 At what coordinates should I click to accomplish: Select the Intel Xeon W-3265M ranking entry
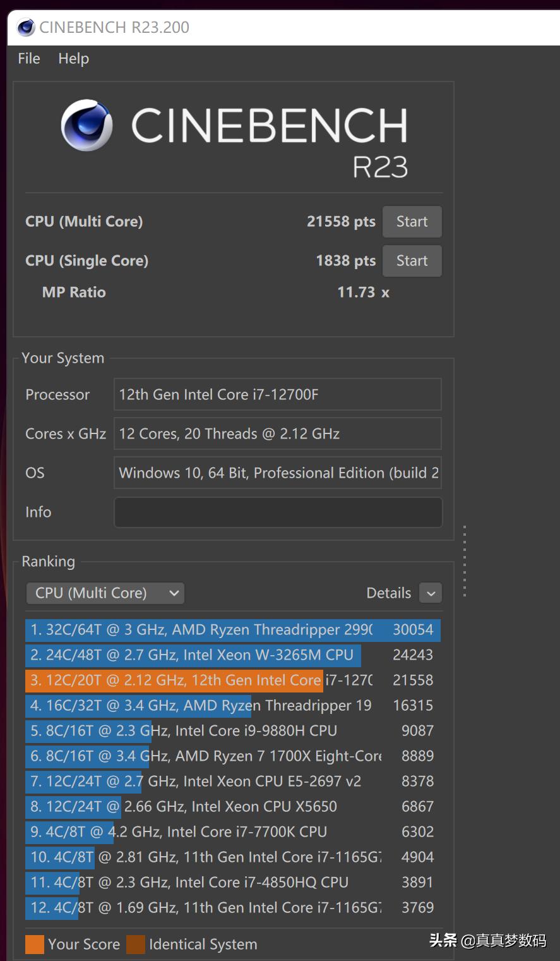232,655
